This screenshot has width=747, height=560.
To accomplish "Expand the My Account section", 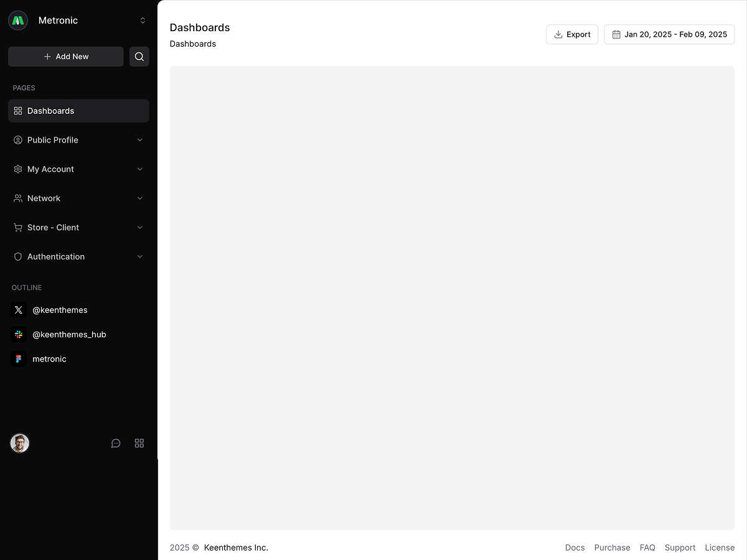I will pos(78,169).
